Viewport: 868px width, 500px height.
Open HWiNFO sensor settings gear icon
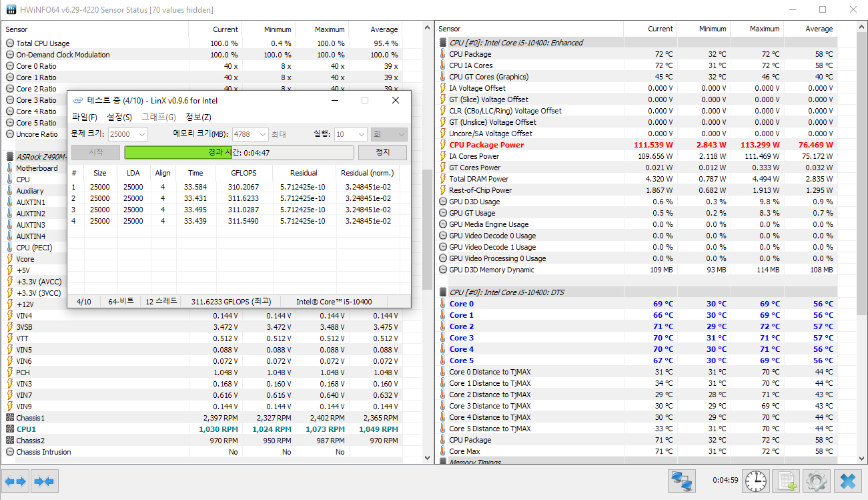point(816,481)
